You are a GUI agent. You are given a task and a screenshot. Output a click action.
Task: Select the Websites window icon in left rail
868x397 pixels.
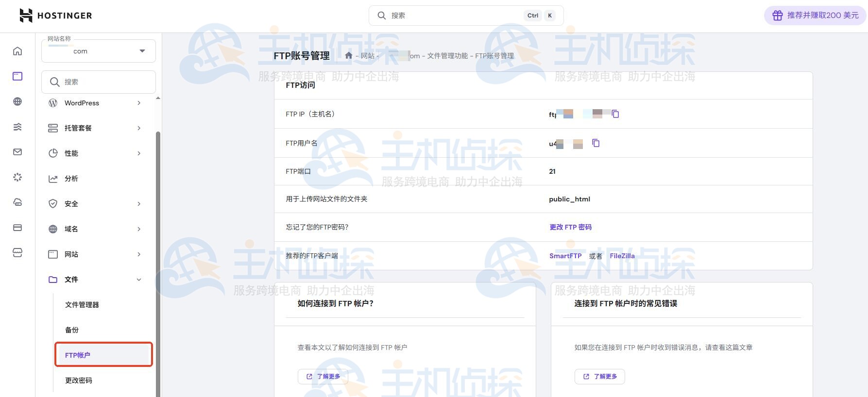[17, 76]
